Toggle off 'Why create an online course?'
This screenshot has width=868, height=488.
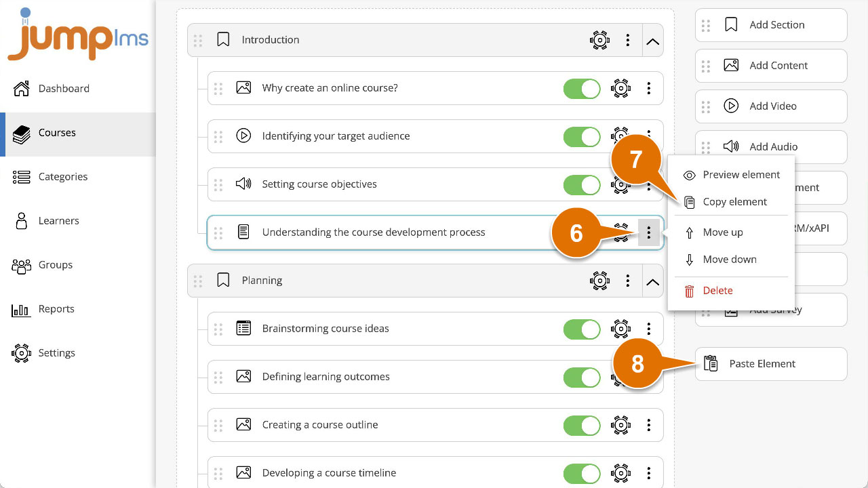582,88
